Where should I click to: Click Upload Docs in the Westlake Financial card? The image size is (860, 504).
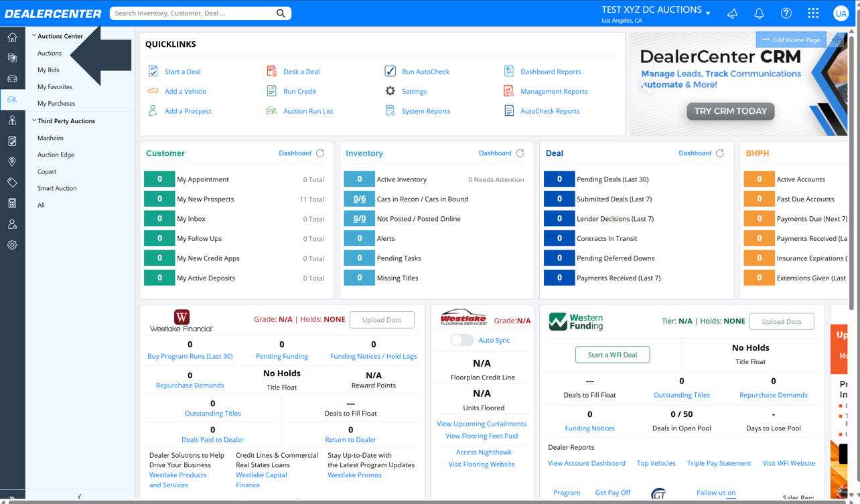(382, 320)
